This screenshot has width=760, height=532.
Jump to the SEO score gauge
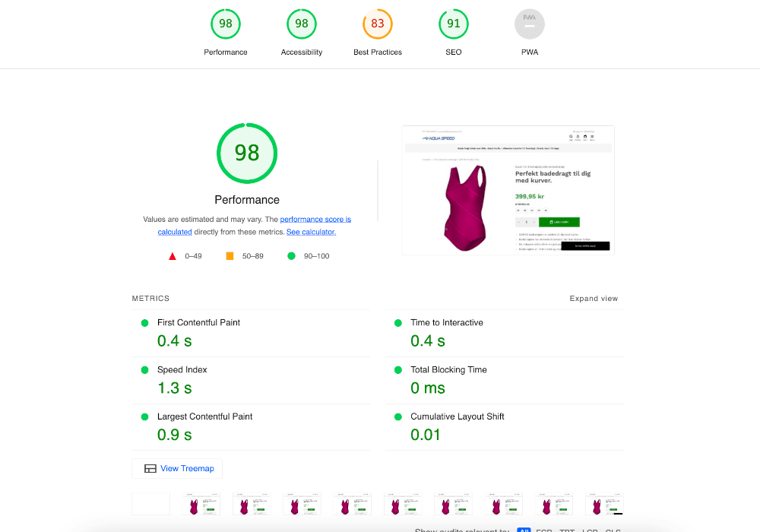pos(454,24)
